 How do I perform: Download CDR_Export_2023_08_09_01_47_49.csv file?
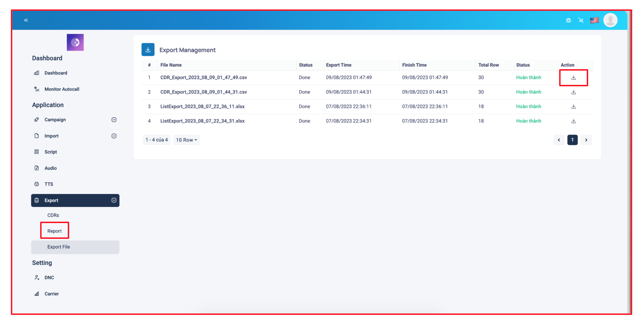573,78
